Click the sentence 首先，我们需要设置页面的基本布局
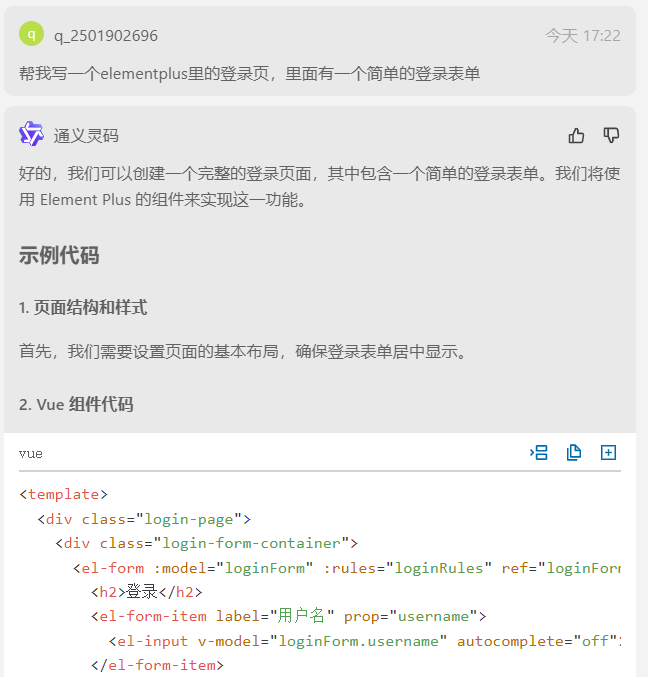The width and height of the screenshot is (648, 677). tap(243, 351)
